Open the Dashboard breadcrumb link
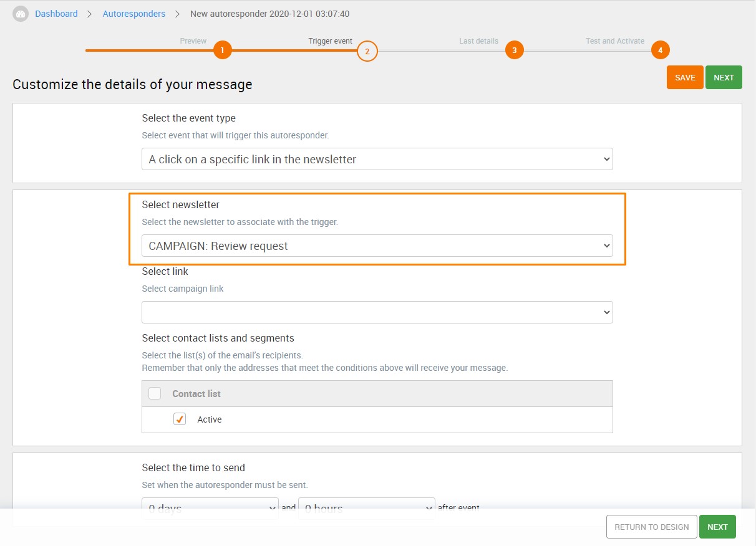The image size is (756, 546). [56, 14]
